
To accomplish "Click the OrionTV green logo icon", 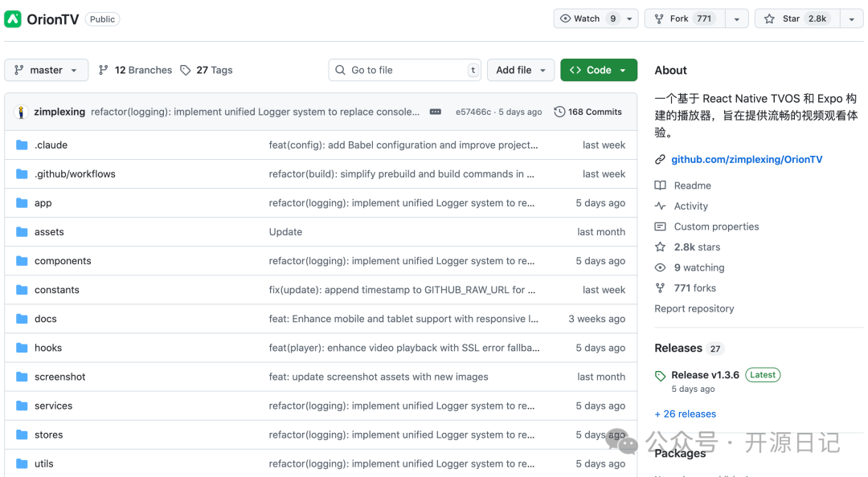I will (x=13, y=18).
